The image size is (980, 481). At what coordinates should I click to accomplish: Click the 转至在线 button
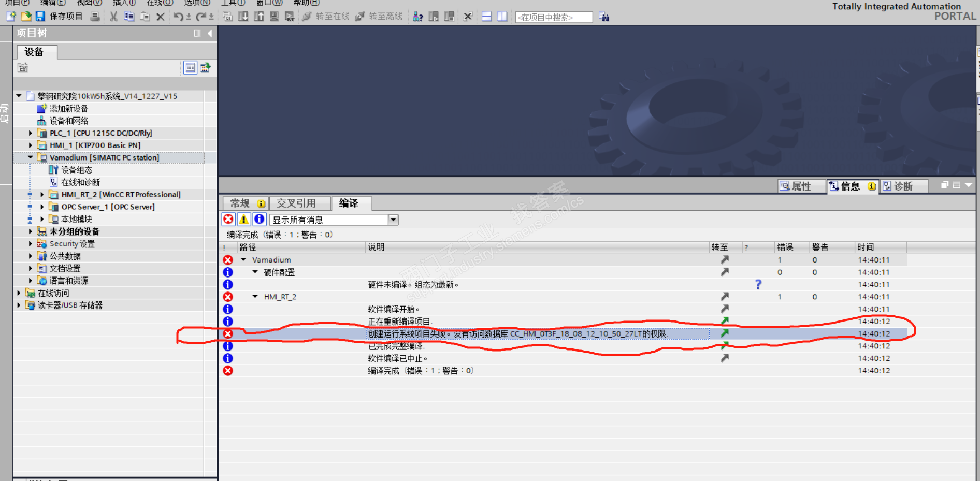(326, 17)
